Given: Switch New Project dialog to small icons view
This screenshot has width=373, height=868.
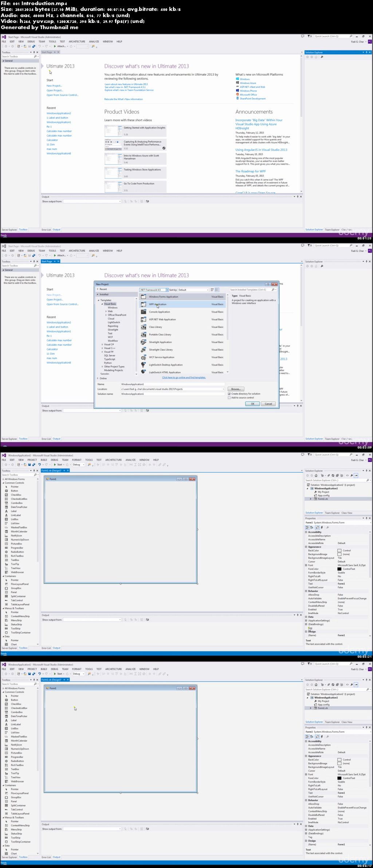Looking at the screenshot, I should (x=213, y=290).
